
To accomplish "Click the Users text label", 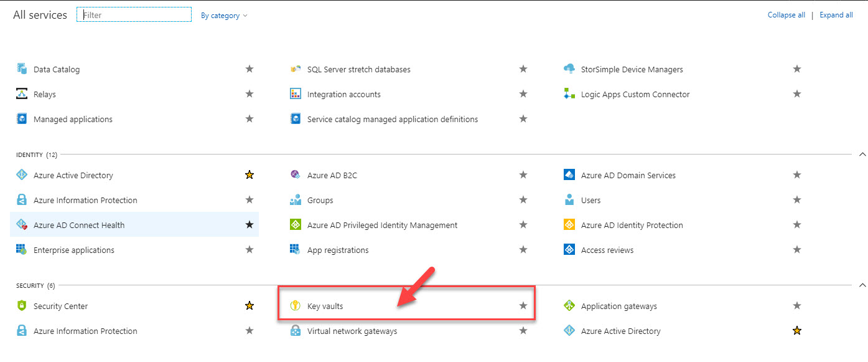I will coord(590,200).
